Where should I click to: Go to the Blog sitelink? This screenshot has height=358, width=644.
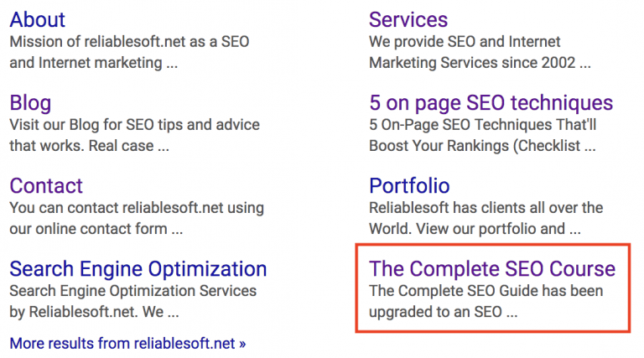point(30,103)
